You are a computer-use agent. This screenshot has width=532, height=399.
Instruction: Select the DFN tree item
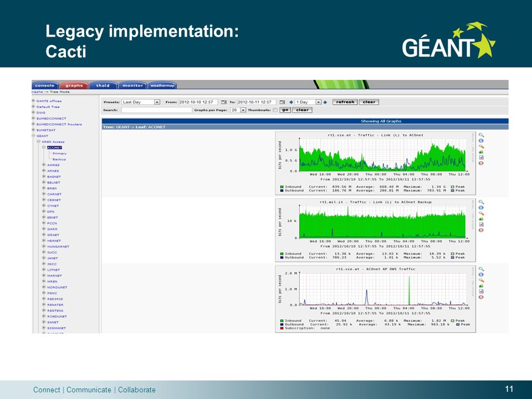point(51,211)
